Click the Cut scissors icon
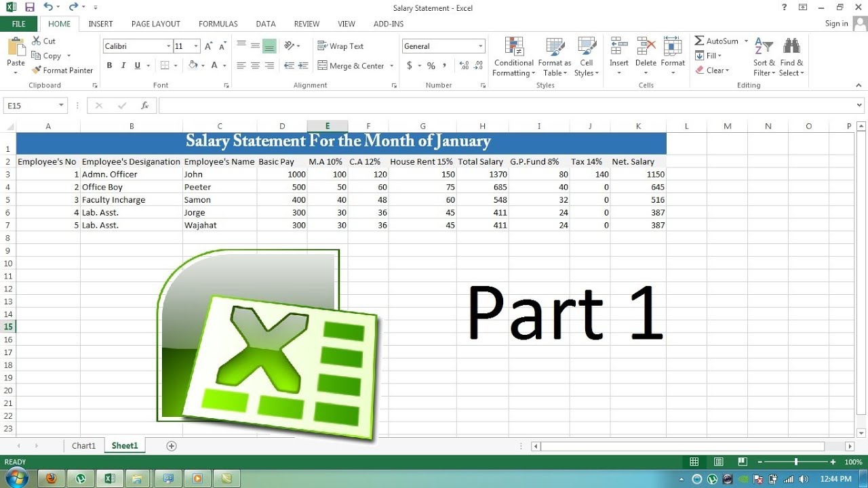This screenshot has height=488, width=868. point(36,41)
